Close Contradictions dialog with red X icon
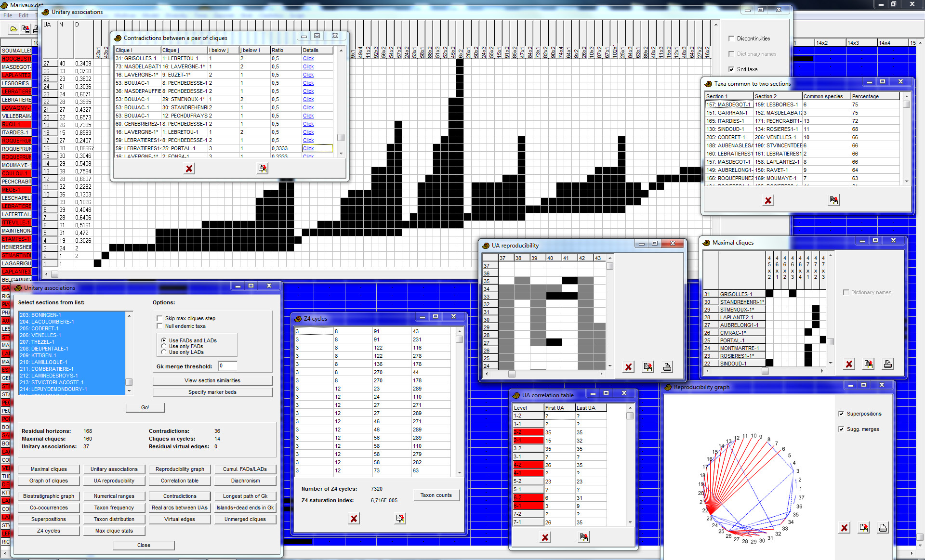This screenshot has height=560, width=925. point(189,169)
